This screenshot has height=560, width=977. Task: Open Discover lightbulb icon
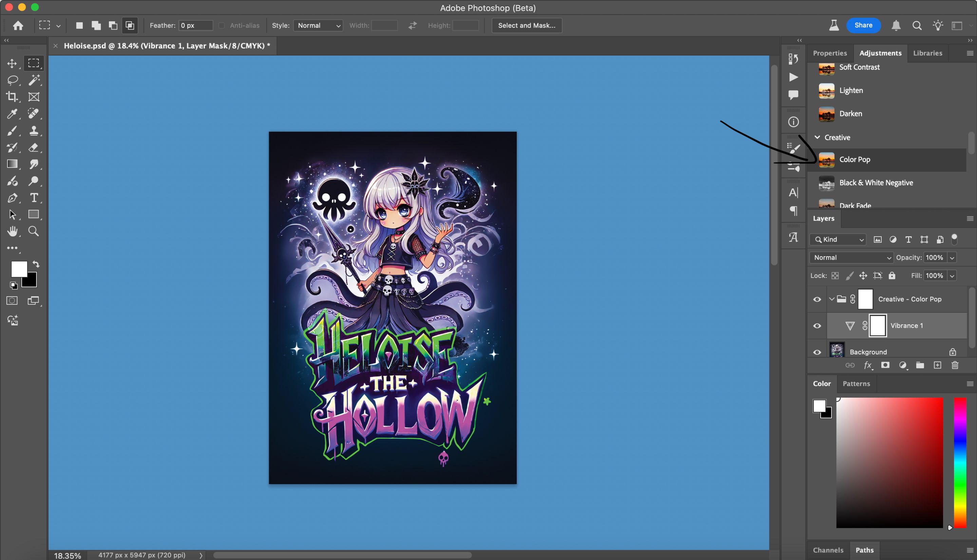coord(938,25)
